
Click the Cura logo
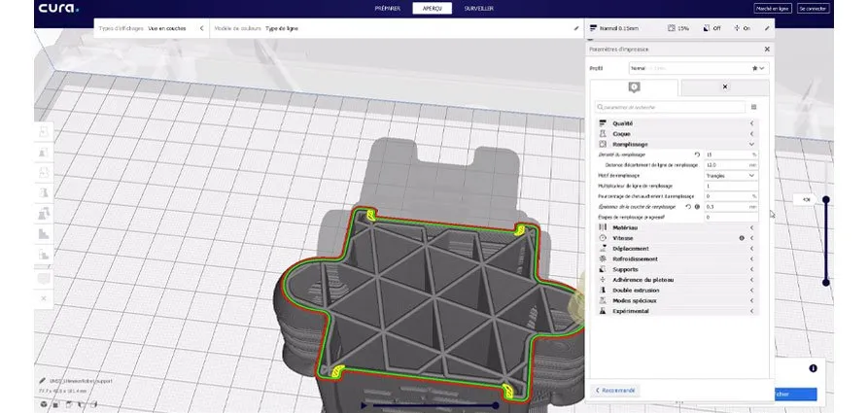click(x=58, y=8)
